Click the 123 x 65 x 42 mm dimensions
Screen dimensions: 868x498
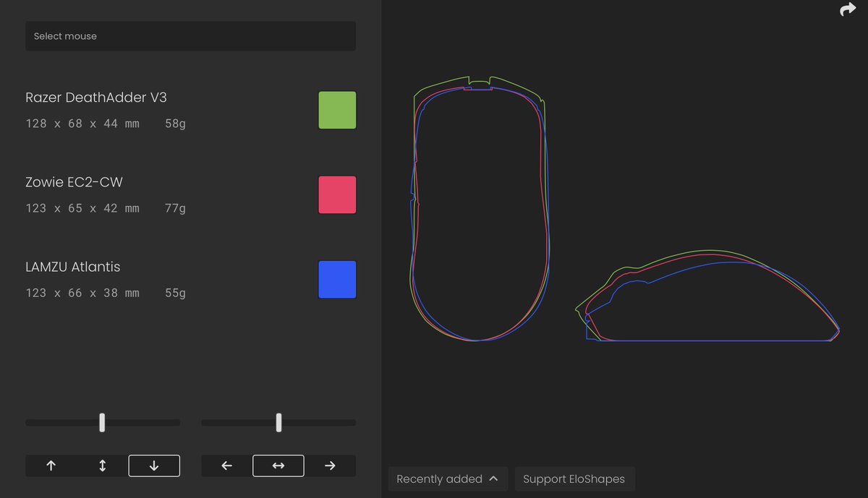click(82, 208)
